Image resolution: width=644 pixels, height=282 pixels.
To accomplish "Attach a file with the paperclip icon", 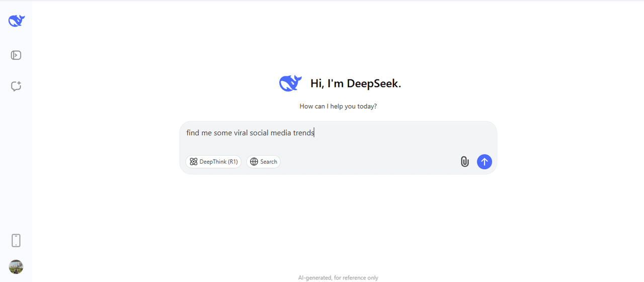I will (465, 162).
